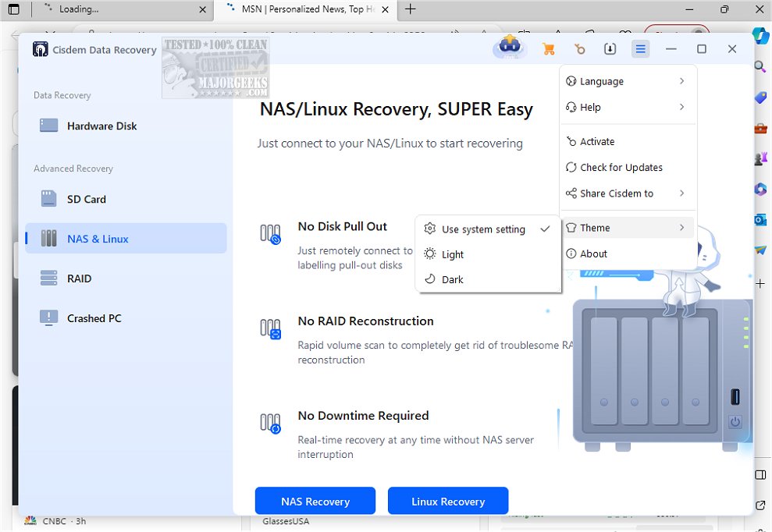The width and height of the screenshot is (772, 532).
Task: Open Crashed PC recovery in sidebar
Action: (126, 318)
